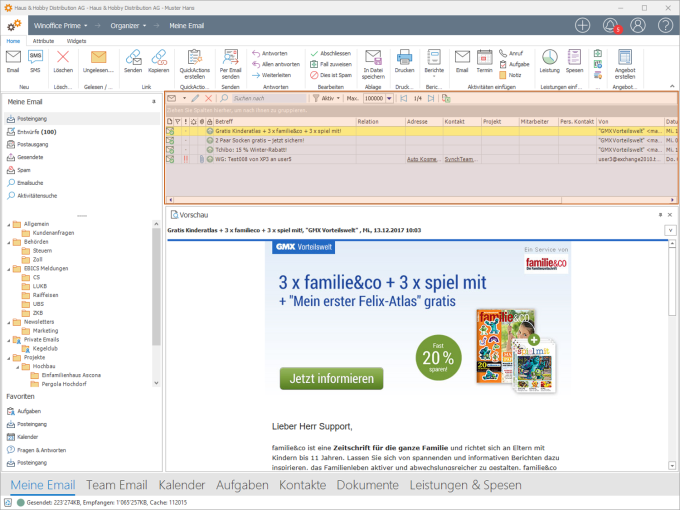Insert Email activity from Aktivitäten group
Viewport: 680px width, 510px height.
[462, 61]
